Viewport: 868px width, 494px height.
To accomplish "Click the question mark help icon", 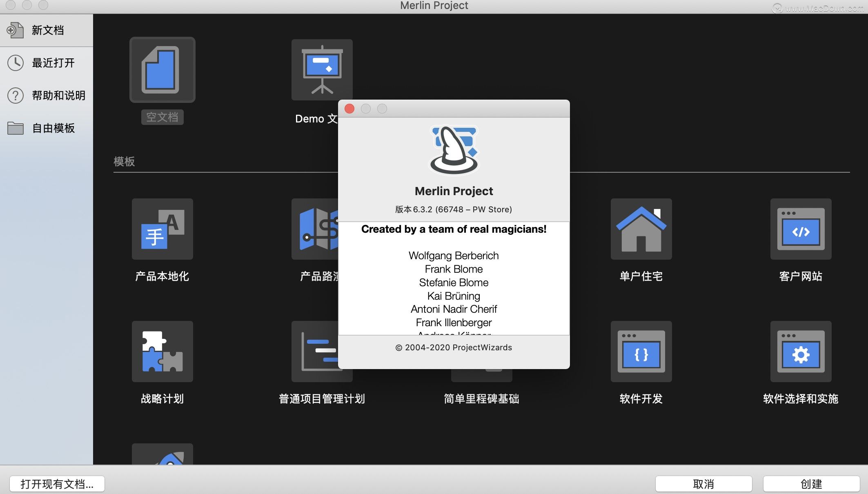I will point(16,96).
